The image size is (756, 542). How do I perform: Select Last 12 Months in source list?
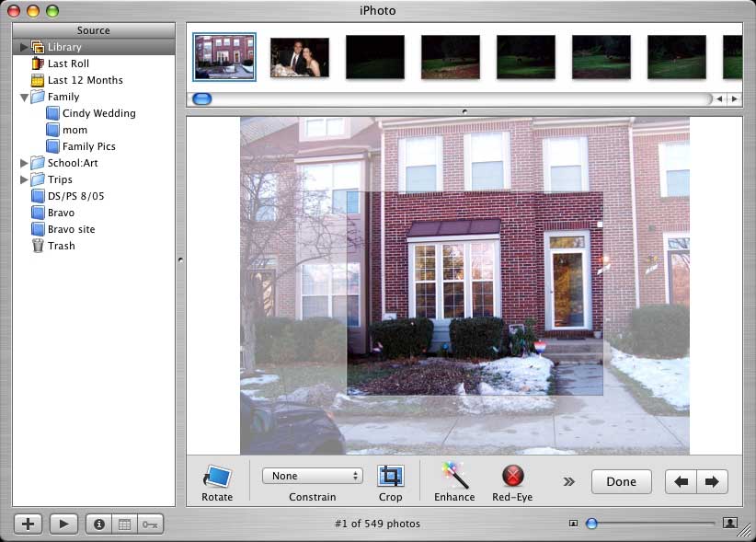tap(85, 80)
